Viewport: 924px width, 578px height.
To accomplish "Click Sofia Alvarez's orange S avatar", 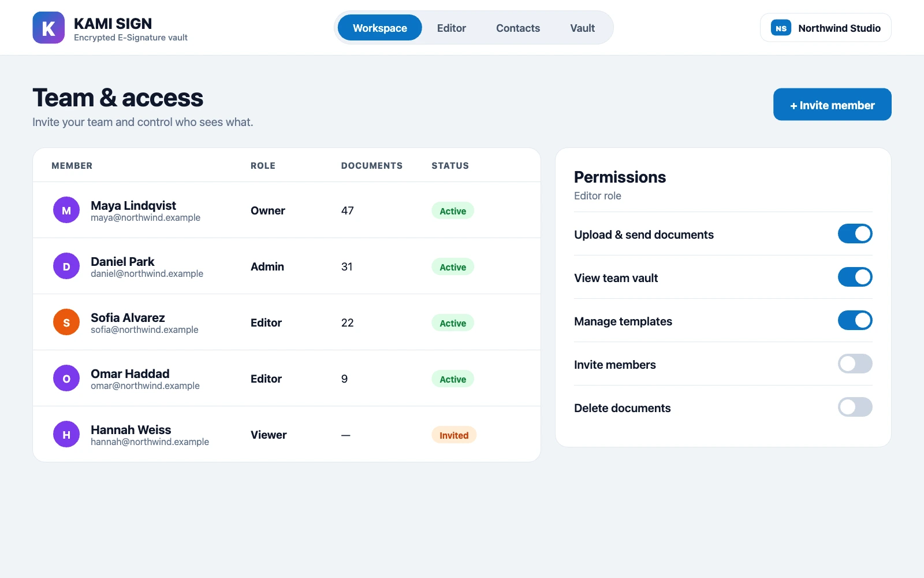I will (x=66, y=323).
